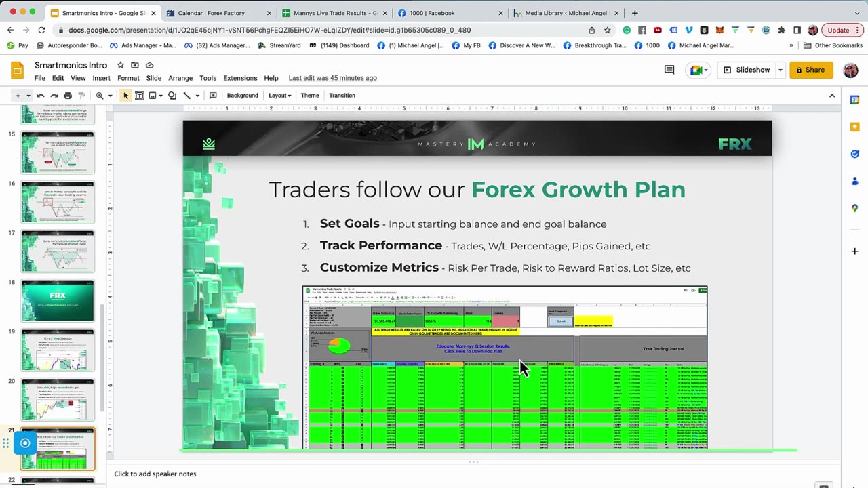Click the New slide plus button

[18, 96]
